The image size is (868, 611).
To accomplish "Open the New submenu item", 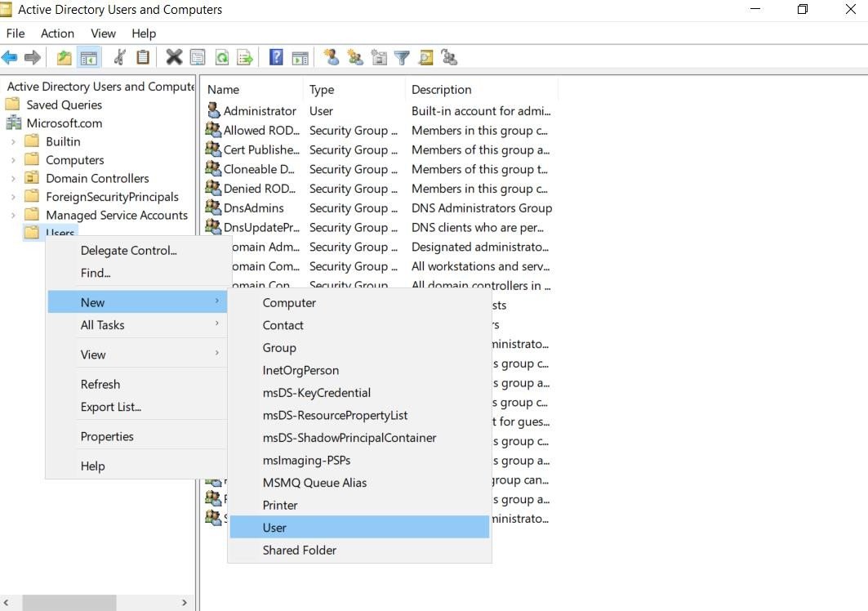I will [x=136, y=302].
